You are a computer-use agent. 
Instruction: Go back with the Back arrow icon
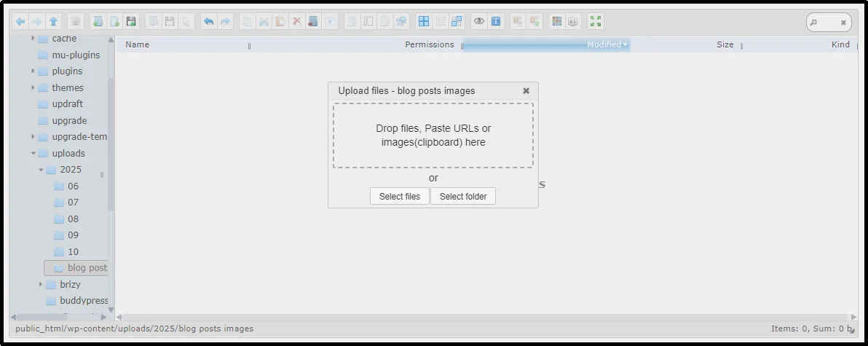pos(20,22)
